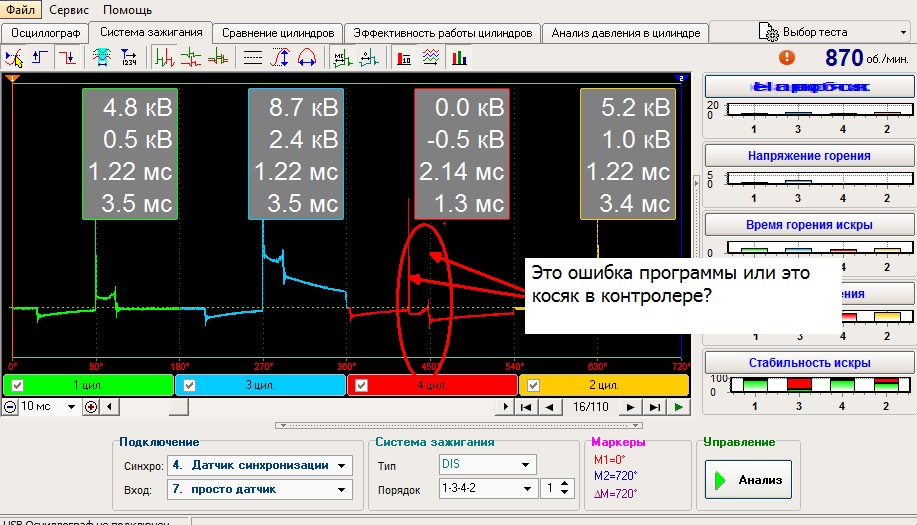Step to the previous frame
917x525 pixels.
(549, 407)
